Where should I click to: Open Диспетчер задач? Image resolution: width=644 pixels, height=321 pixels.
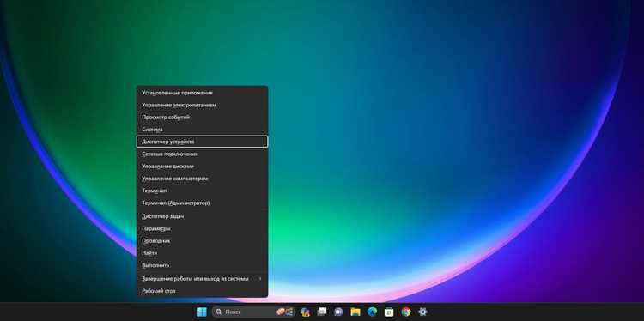click(x=202, y=216)
